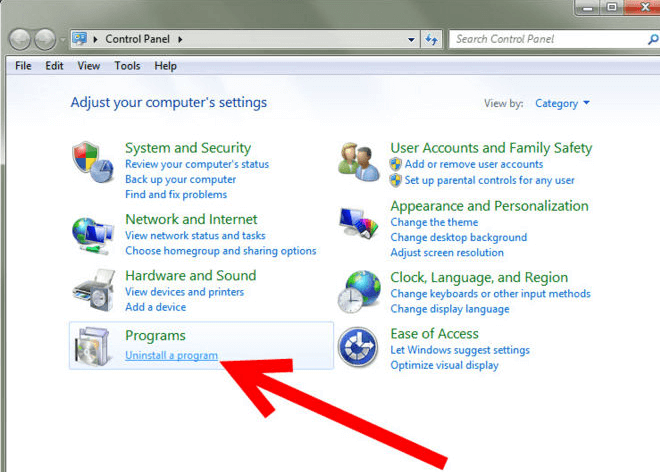This screenshot has width=660, height=472.
Task: Open the File menu
Action: [x=23, y=66]
